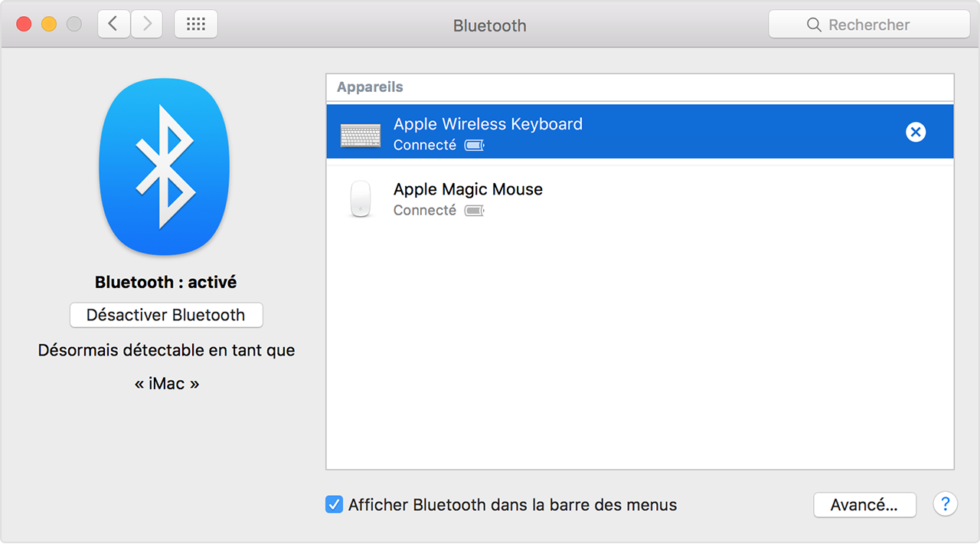Open Avancé… options
This screenshot has height=544, width=980.
tap(864, 505)
